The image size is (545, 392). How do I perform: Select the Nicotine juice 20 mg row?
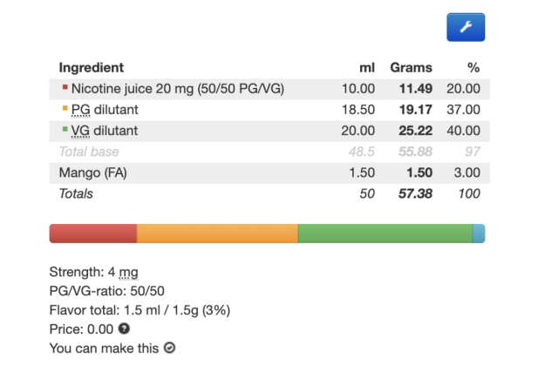(x=269, y=89)
